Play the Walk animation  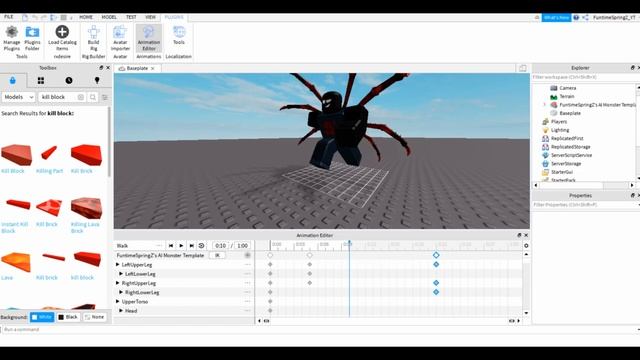(x=181, y=246)
